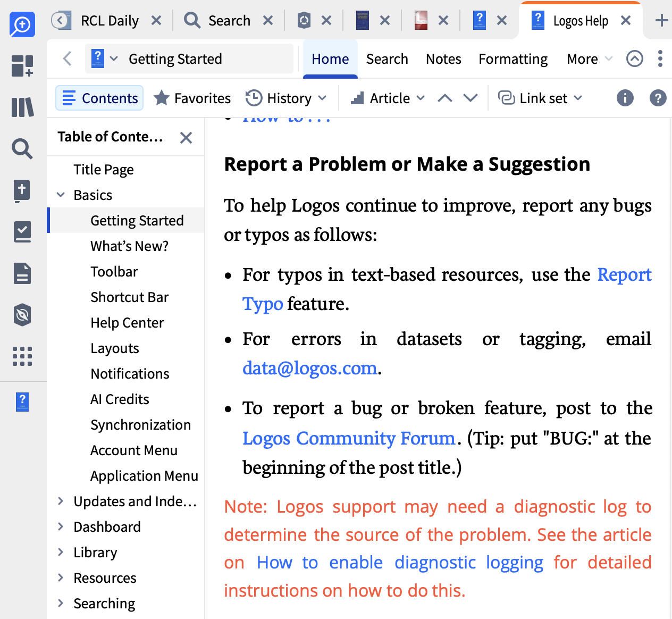Image resolution: width=672 pixels, height=619 pixels.
Task: Close the Table of Contents pane
Action: click(186, 138)
